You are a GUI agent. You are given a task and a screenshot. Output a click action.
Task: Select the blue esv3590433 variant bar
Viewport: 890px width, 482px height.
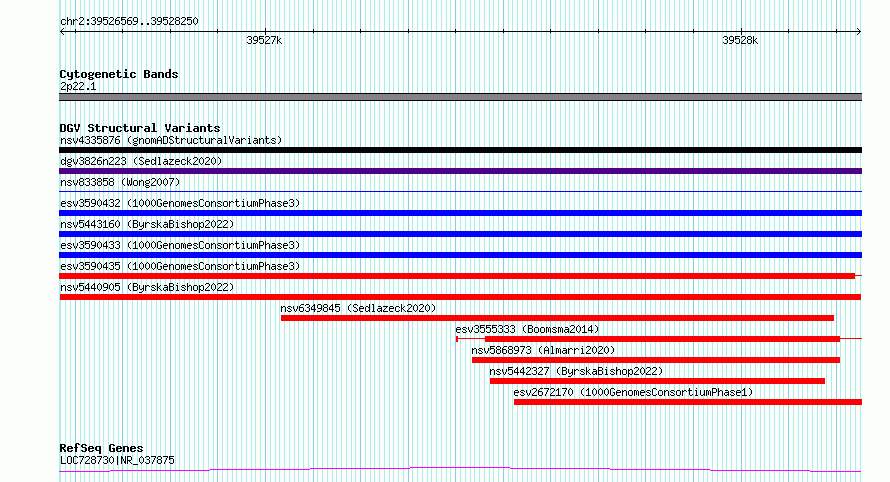coord(460,255)
